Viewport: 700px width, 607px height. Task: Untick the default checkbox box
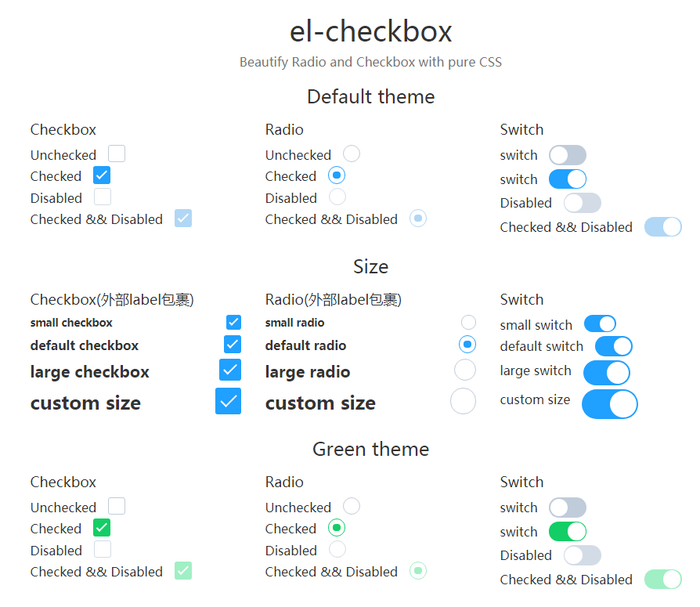tap(233, 345)
